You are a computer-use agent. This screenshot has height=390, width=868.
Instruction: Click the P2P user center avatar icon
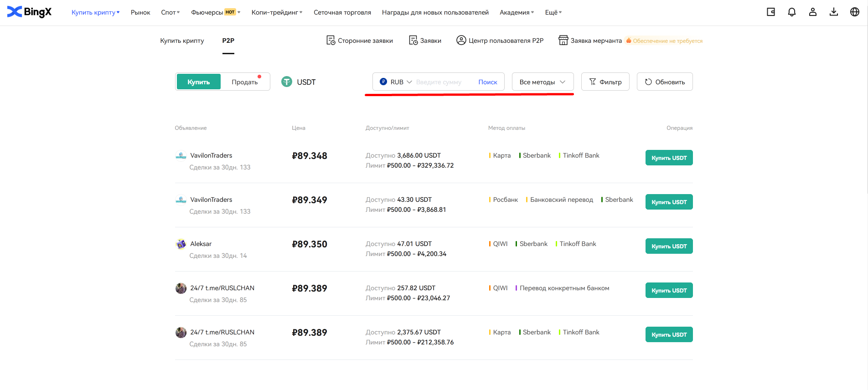tap(461, 41)
